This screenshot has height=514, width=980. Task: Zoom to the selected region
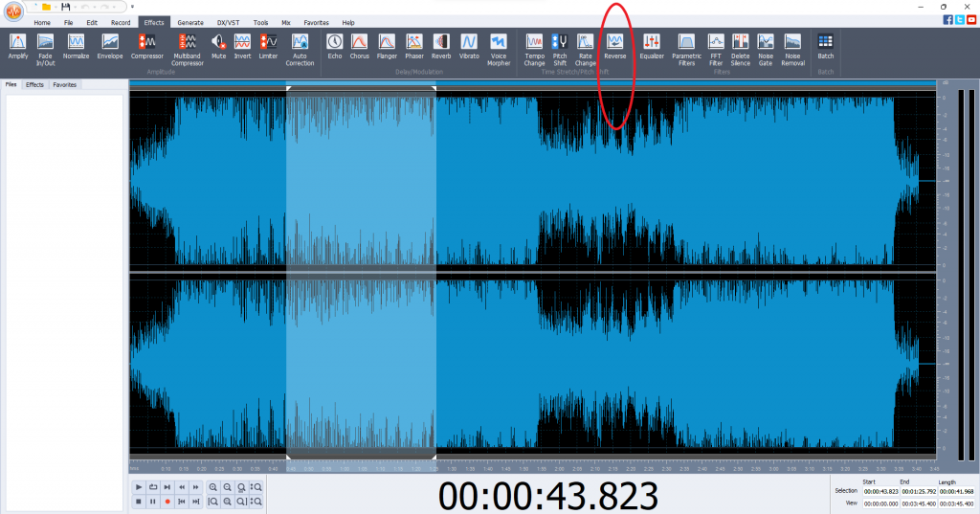pyautogui.click(x=241, y=487)
